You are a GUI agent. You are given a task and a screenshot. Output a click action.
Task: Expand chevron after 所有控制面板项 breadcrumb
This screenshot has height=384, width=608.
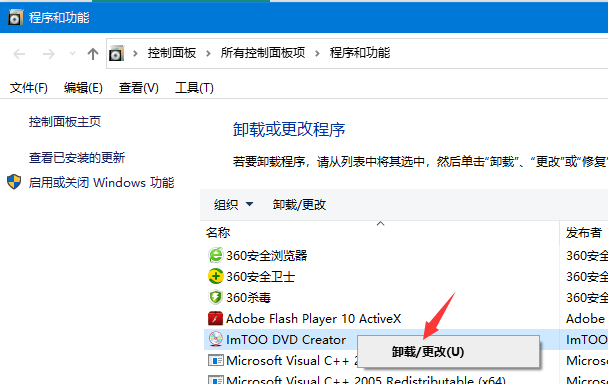pyautogui.click(x=317, y=54)
